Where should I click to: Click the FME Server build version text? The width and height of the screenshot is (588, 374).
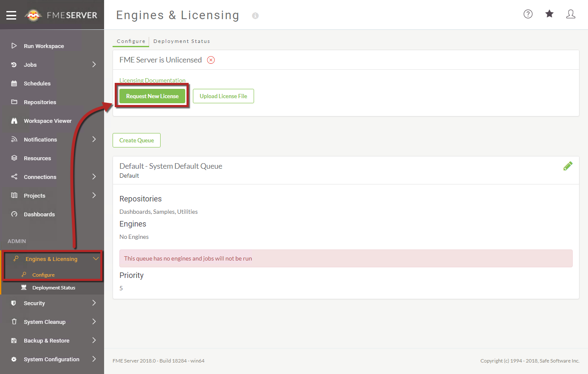click(x=158, y=361)
